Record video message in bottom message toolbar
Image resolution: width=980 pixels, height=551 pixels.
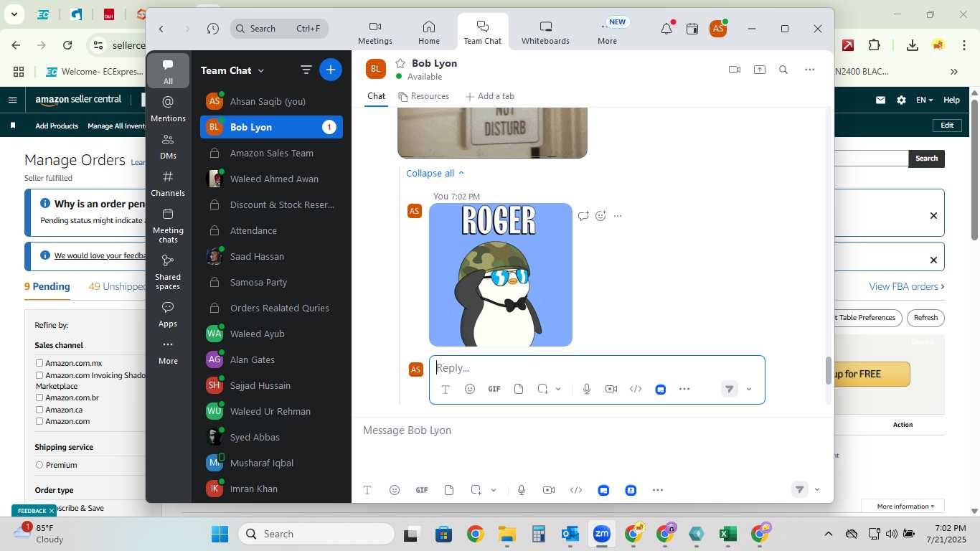click(549, 490)
